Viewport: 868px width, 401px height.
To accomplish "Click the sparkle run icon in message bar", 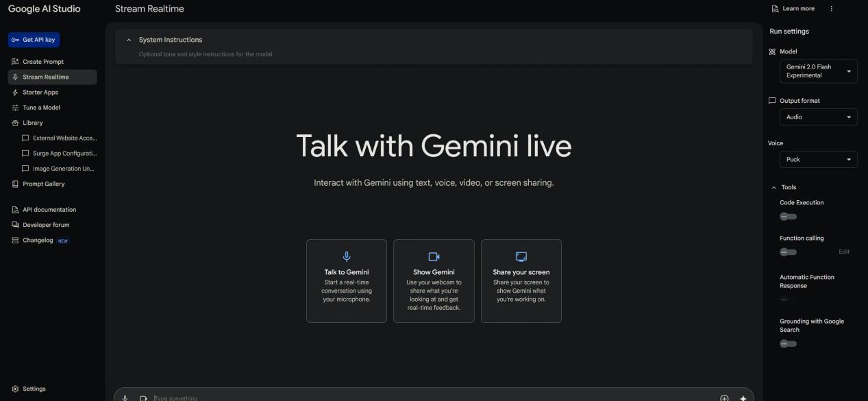I will pos(743,398).
